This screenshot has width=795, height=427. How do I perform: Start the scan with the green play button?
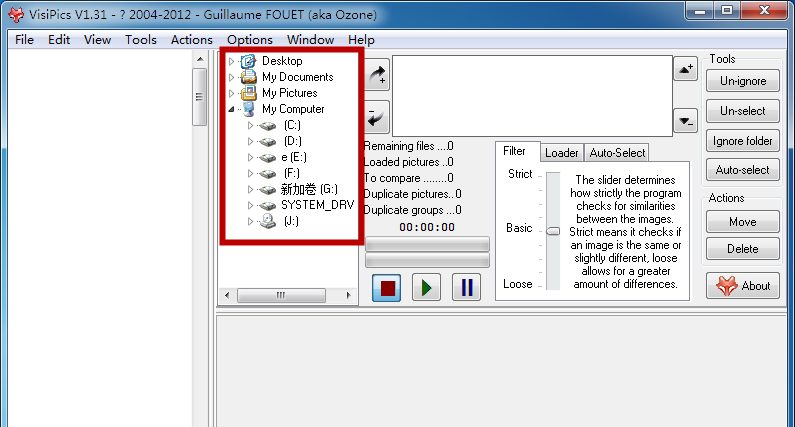pos(426,288)
